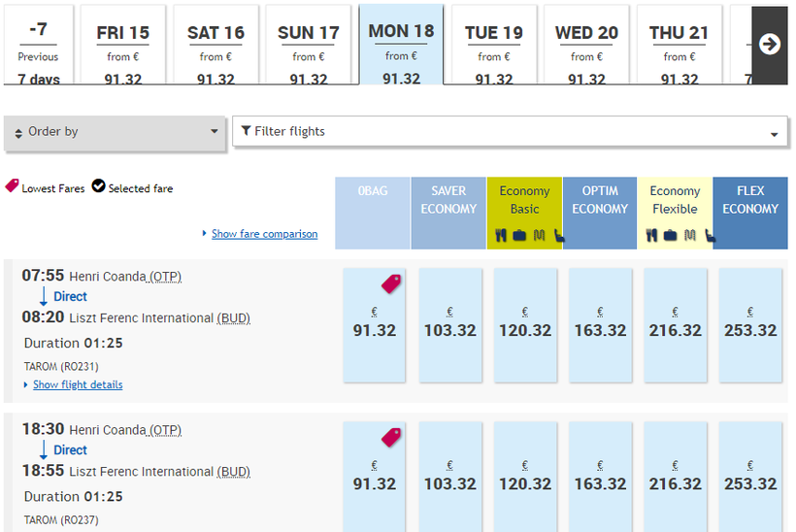The width and height of the screenshot is (796, 532).
Task: Switch to the TUE 19 date tab
Action: (x=493, y=45)
